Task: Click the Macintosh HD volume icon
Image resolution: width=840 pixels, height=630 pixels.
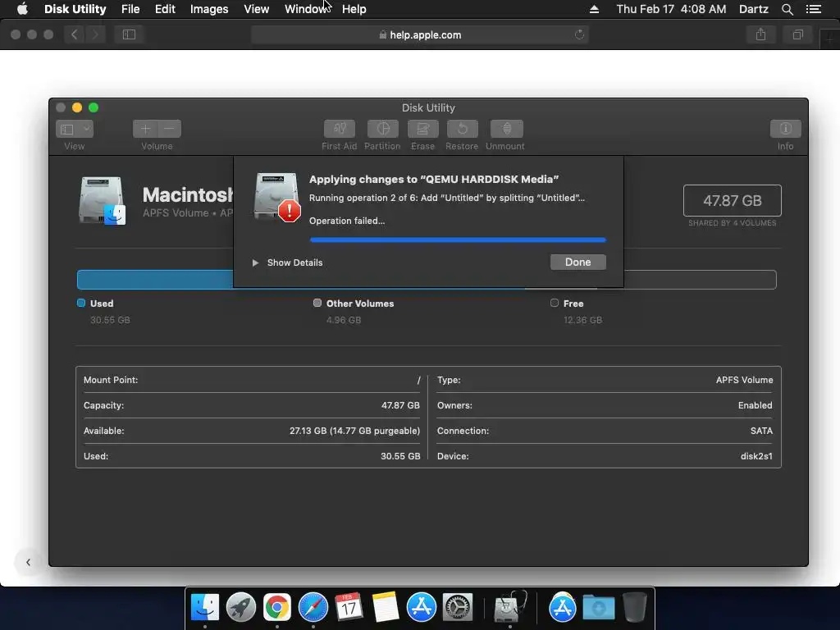Action: (103, 200)
